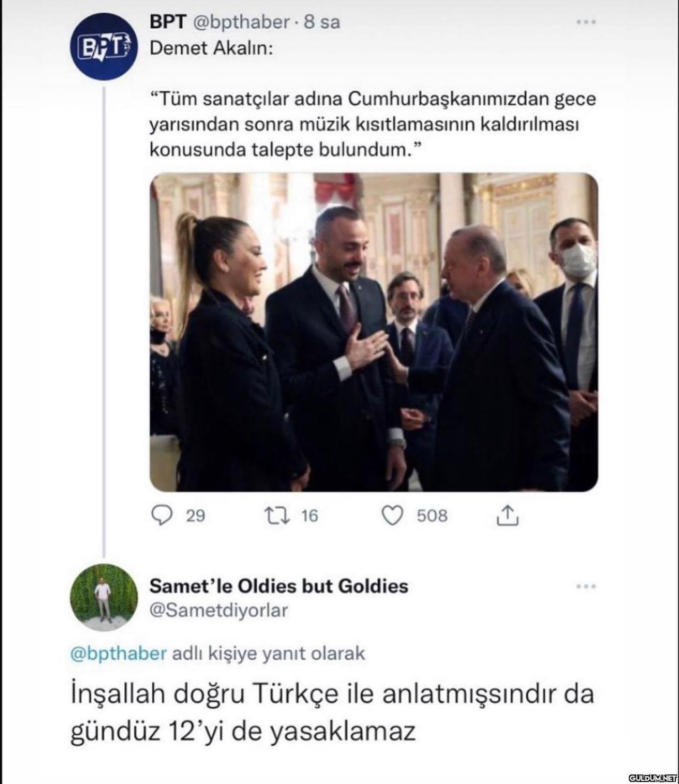679x784 pixels.
Task: Click the share upload icon
Action: tap(507, 515)
